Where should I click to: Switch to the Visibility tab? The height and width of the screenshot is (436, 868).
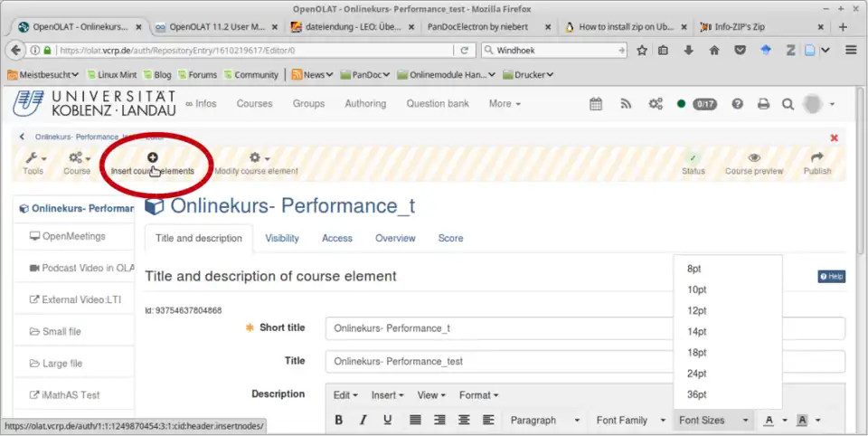[x=282, y=238]
